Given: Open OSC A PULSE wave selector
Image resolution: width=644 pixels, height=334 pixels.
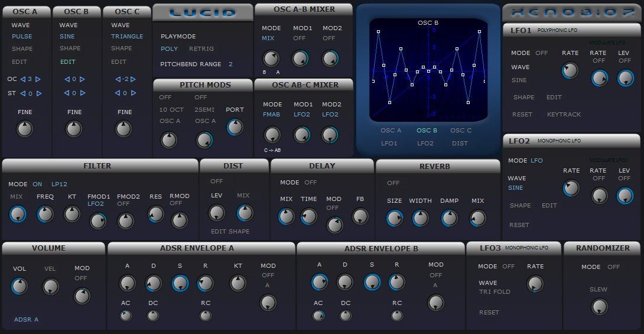Looking at the screenshot, I should pos(22,36).
